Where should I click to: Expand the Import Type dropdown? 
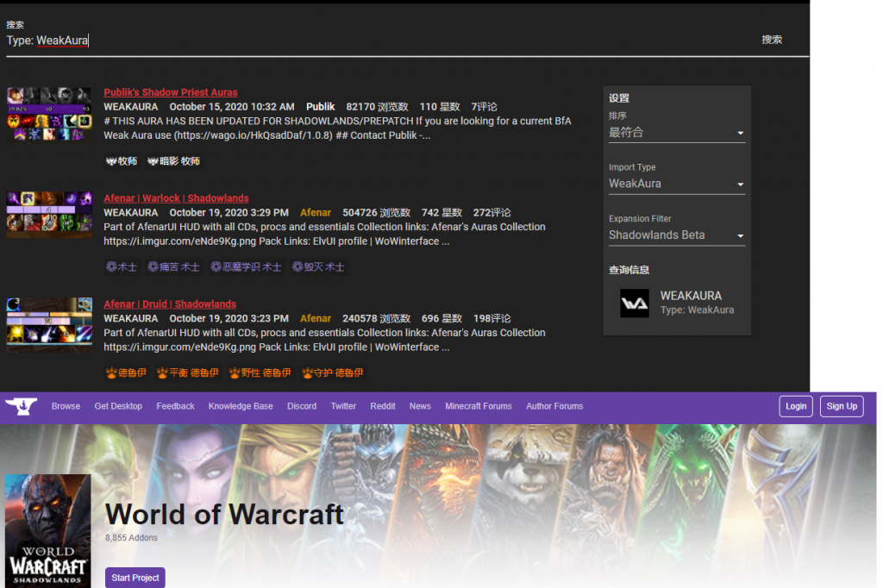pyautogui.click(x=676, y=184)
